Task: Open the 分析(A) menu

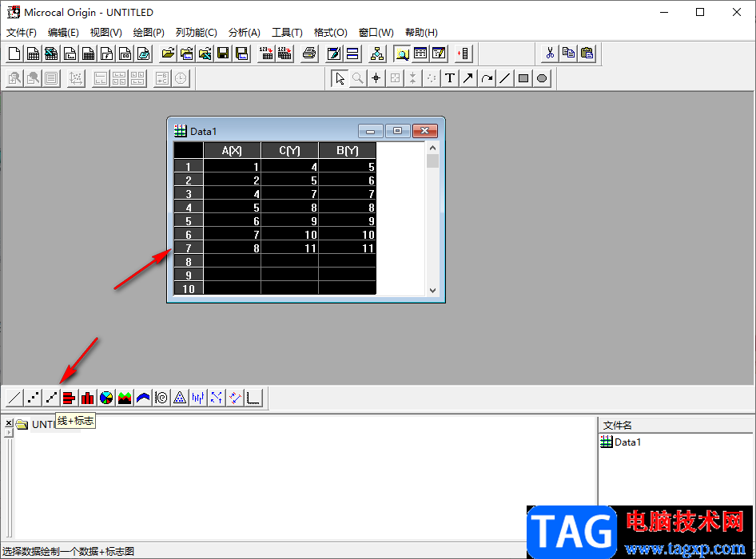Action: [x=244, y=32]
